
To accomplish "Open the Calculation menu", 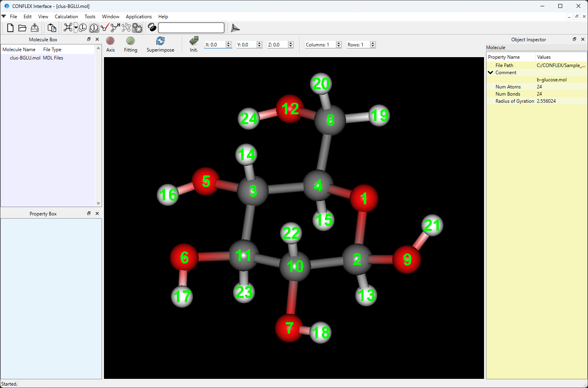I will pos(66,17).
